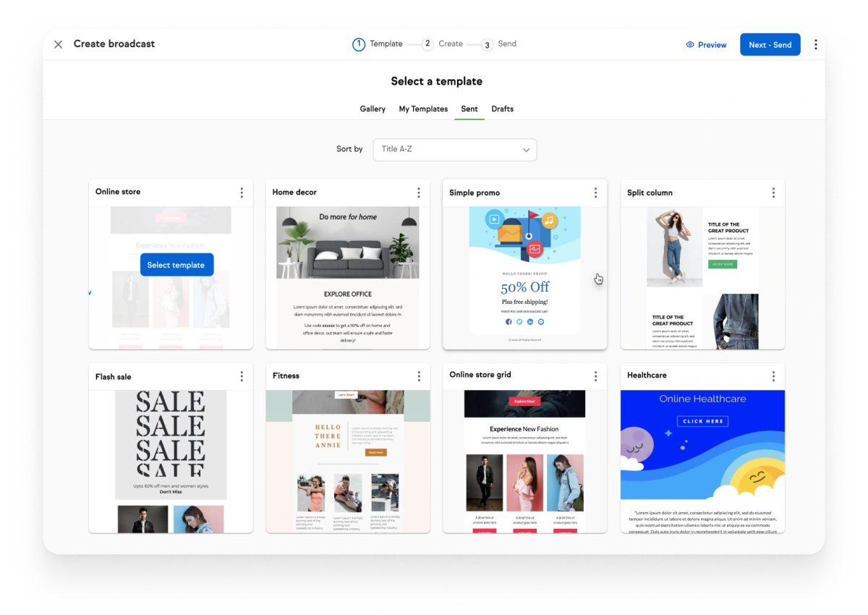Click the Next - Send button
868x615 pixels.
pyautogui.click(x=770, y=45)
